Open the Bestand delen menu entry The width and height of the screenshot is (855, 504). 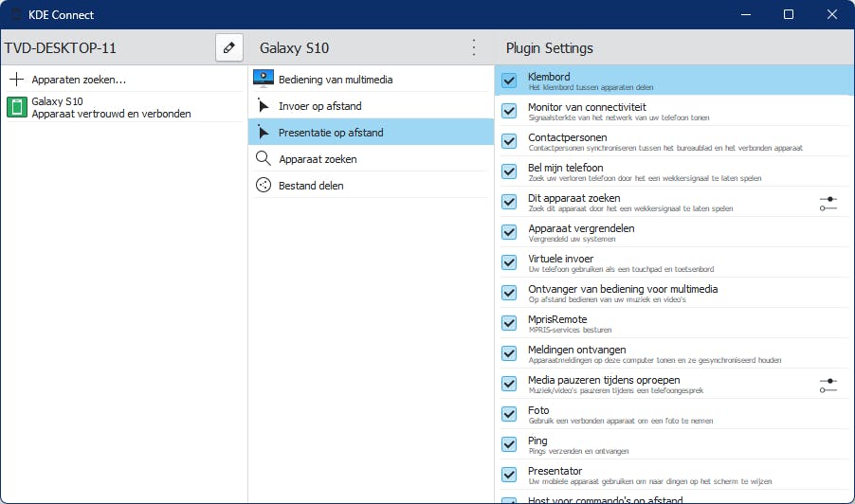[311, 186]
